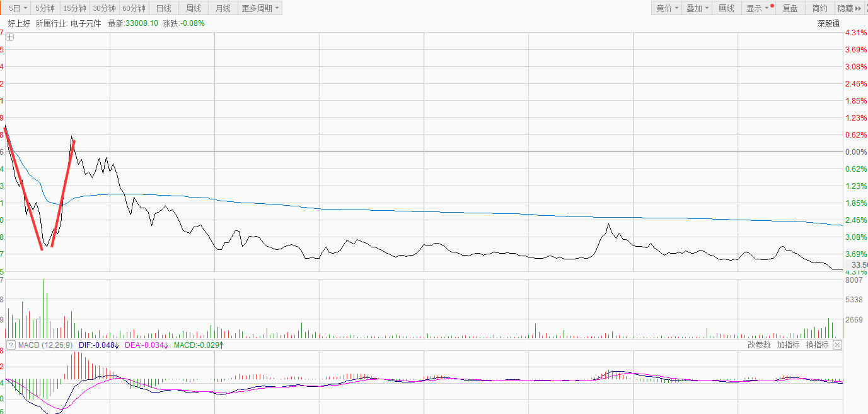Switch to the 30分钟 chart period

coord(104,8)
